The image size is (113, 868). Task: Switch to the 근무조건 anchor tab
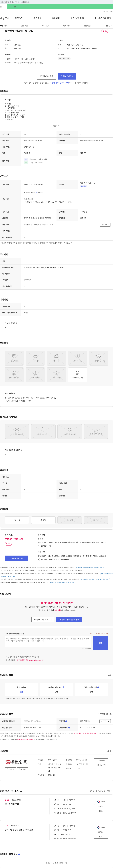24,26
